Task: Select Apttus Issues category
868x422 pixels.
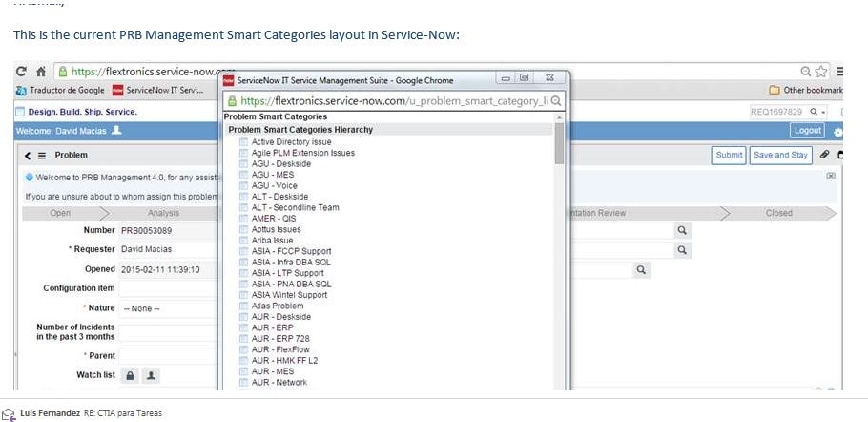Action: 276,229
